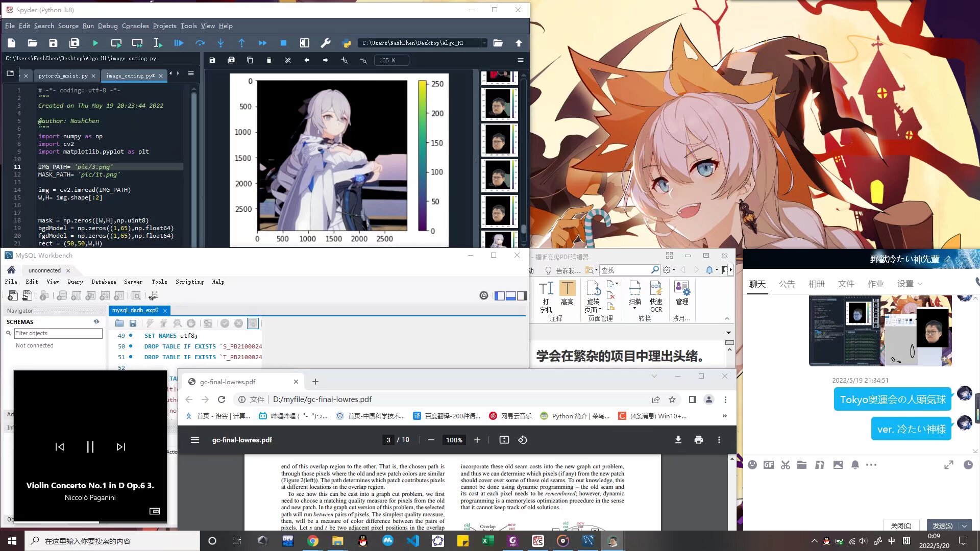The image size is (980, 551).
Task: Click the 发送(S) send button
Action: pyautogui.click(x=942, y=525)
